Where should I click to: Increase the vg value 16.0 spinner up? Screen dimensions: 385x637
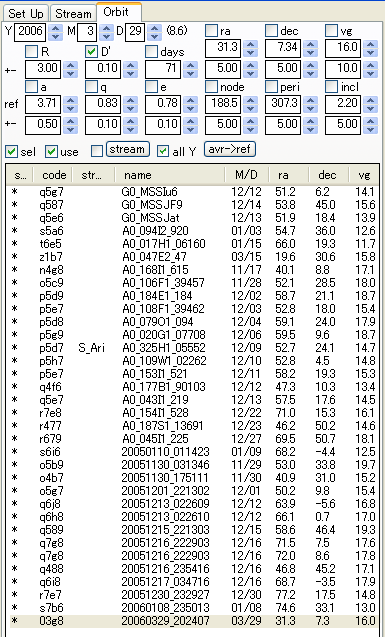pyautogui.click(x=370, y=44)
